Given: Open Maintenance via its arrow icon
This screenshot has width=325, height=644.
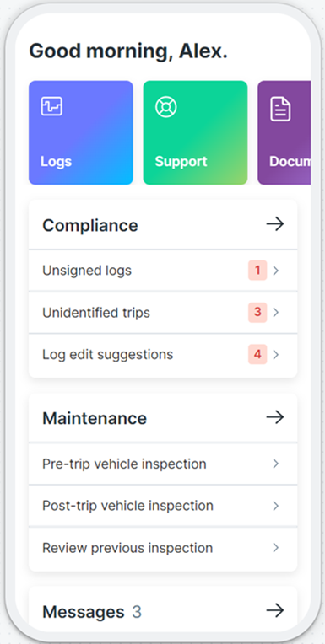Looking at the screenshot, I should click(x=275, y=417).
